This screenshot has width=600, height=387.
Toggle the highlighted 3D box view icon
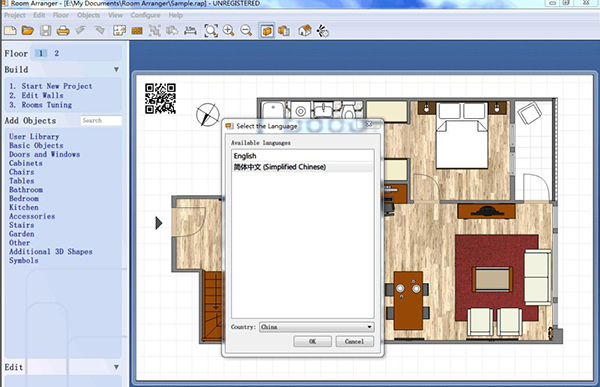point(267,31)
